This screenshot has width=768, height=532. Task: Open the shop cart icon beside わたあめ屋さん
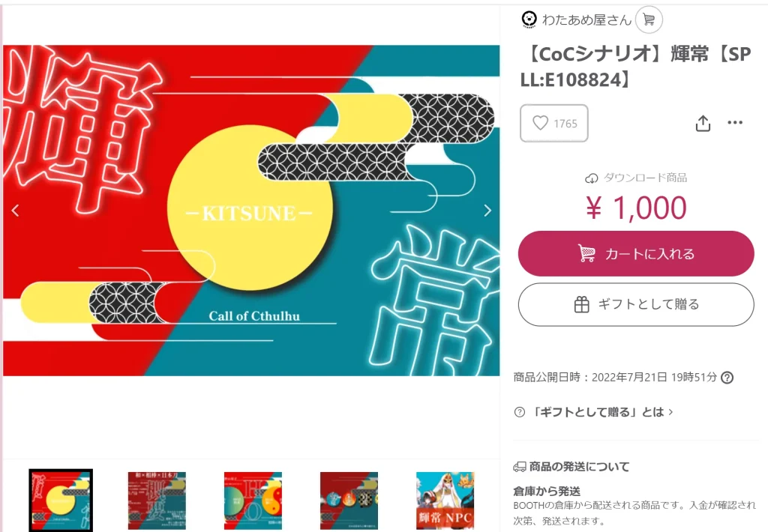tap(649, 20)
